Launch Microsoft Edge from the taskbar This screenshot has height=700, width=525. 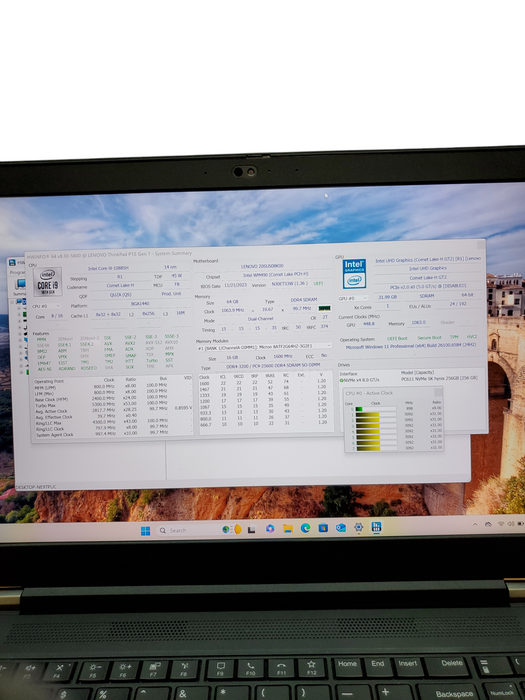click(305, 528)
